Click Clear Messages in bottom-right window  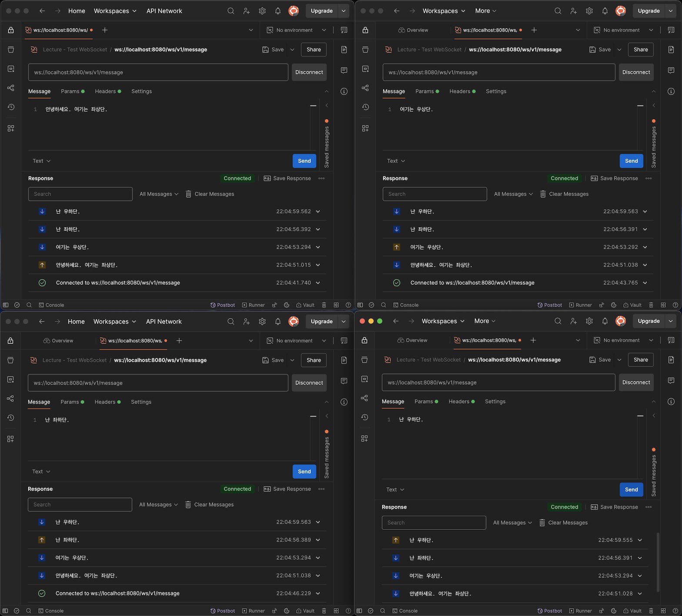[563, 522]
